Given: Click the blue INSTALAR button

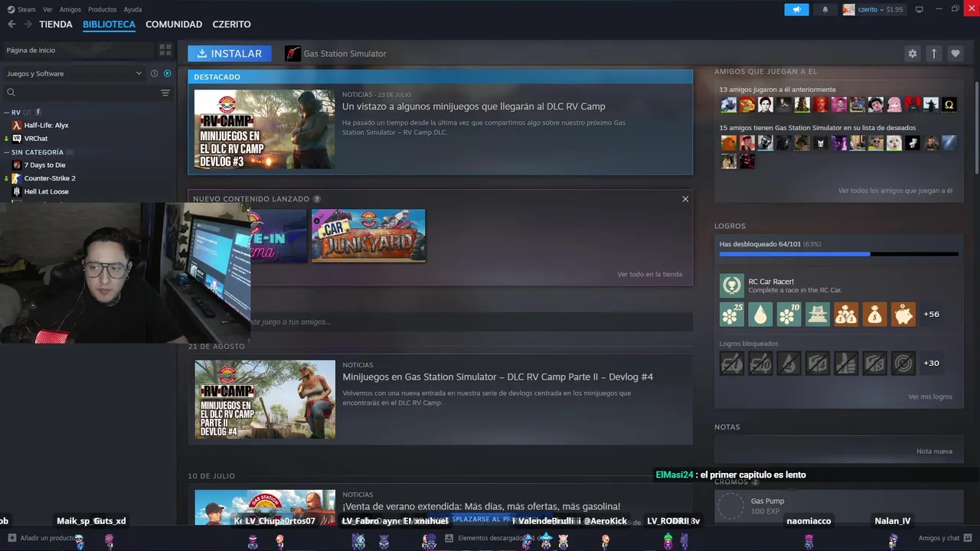Looking at the screenshot, I should click(x=229, y=54).
